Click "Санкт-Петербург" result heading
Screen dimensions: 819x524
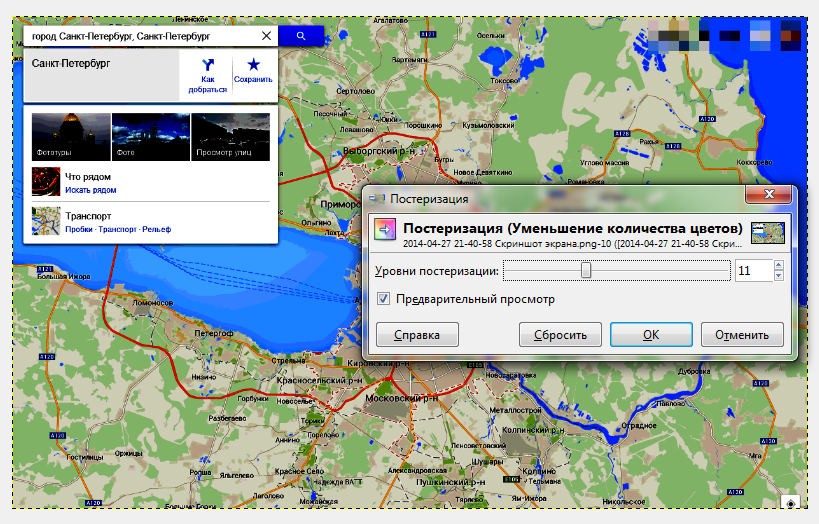[71, 63]
